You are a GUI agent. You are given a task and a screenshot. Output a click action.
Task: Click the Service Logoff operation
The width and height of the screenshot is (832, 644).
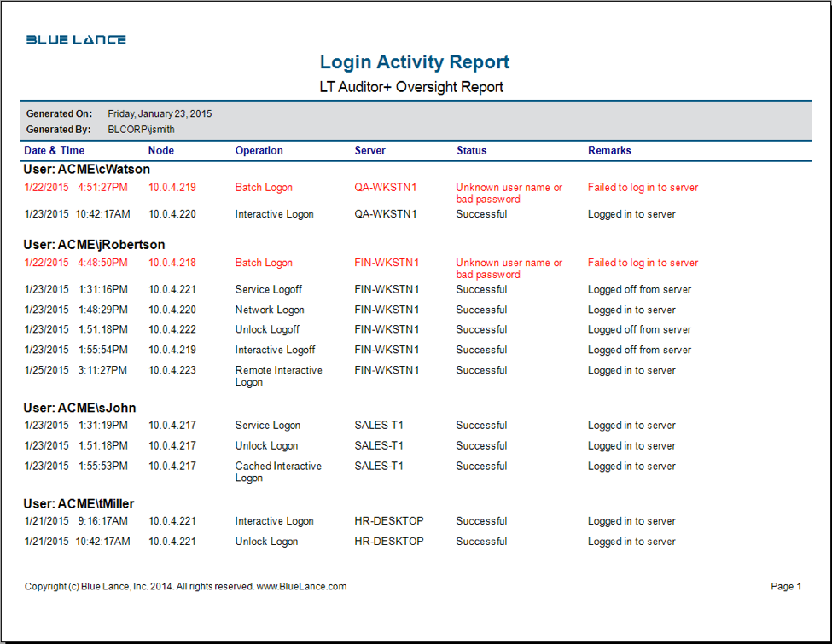[x=269, y=290]
